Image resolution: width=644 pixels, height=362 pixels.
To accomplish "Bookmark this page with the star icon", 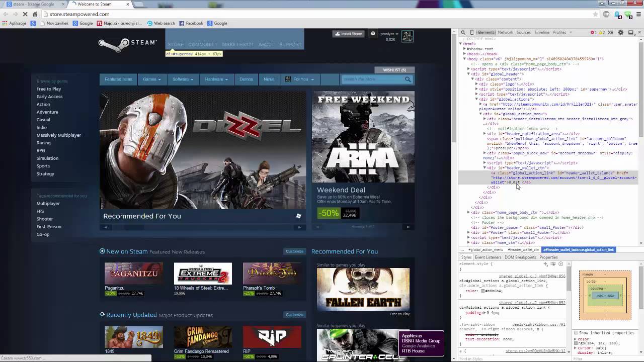I will [x=596, y=14].
